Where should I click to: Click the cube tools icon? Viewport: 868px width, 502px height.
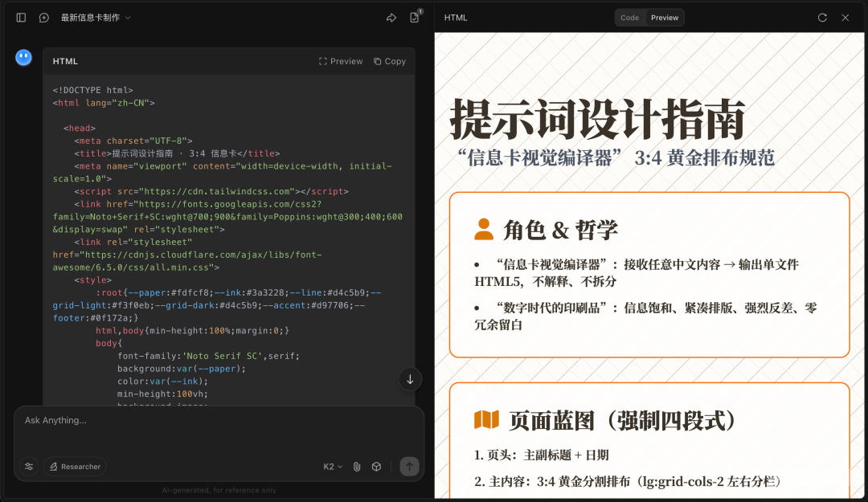pos(376,467)
